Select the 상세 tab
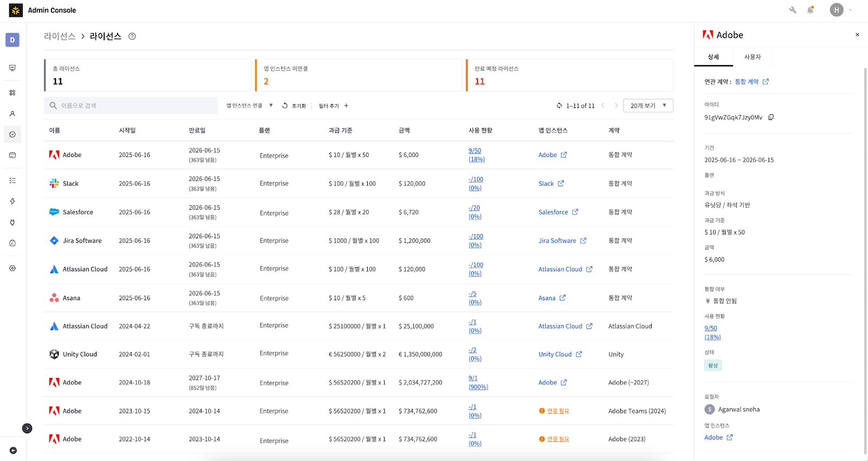 [713, 57]
